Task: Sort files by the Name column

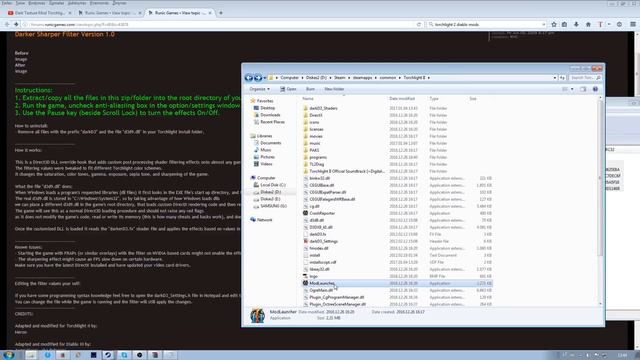Action: click(x=308, y=99)
